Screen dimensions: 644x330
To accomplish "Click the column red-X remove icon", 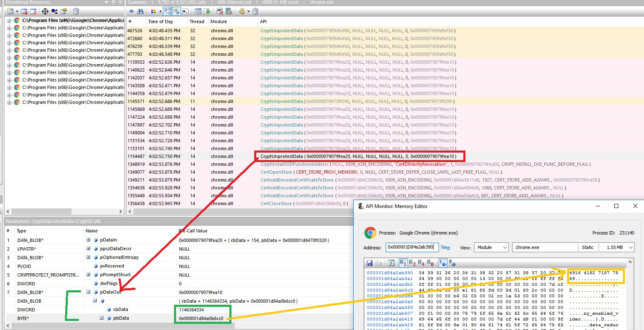I will (229, 11).
